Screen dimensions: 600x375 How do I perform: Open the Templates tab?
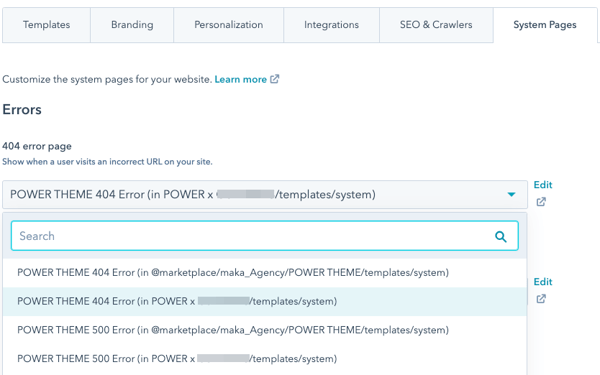46,25
